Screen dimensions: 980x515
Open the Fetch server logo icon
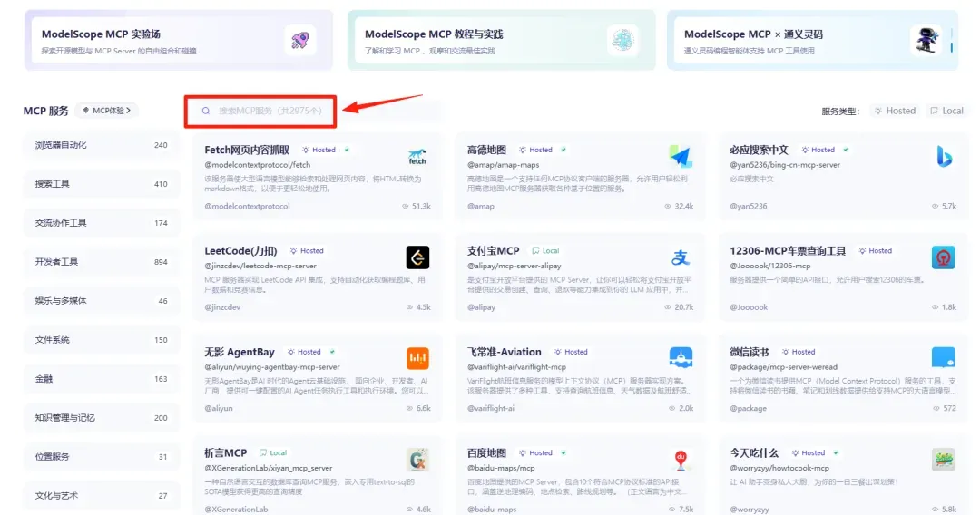click(x=417, y=157)
